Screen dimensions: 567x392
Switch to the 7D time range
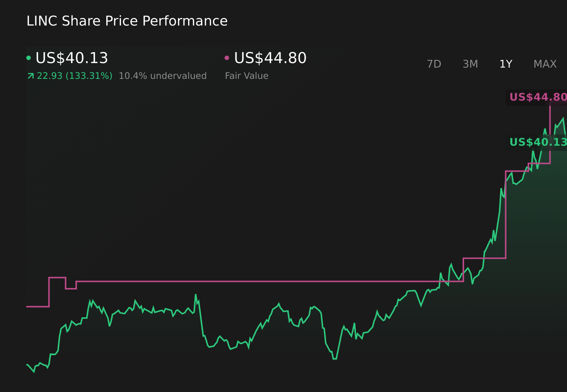434,64
